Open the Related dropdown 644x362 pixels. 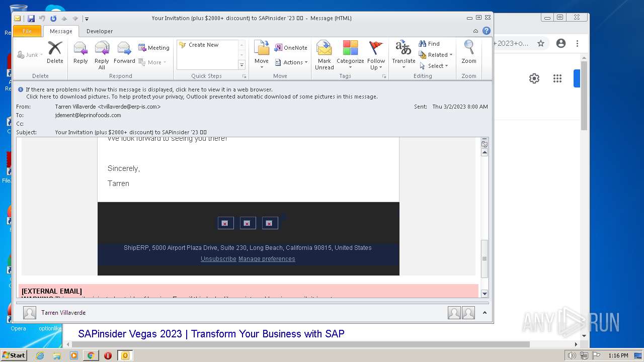pyautogui.click(x=436, y=55)
